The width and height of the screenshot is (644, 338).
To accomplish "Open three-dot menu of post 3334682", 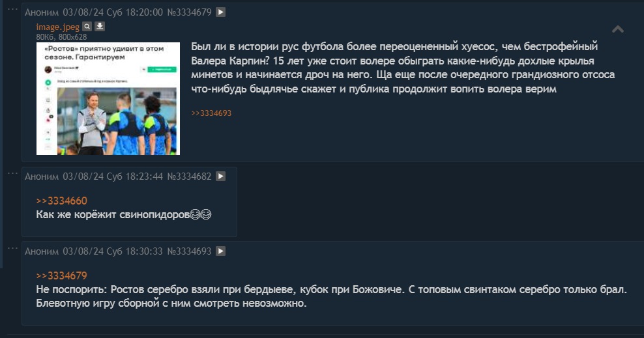I will pos(12,173).
